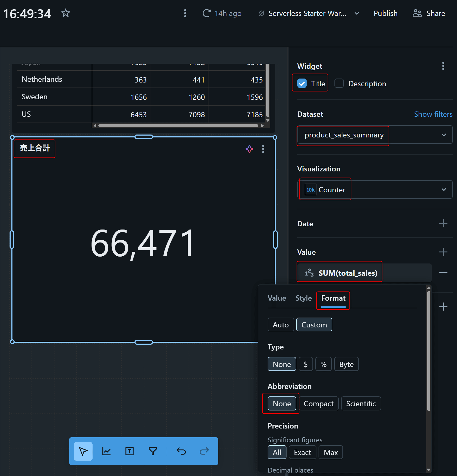Set abbreviation to Compact
The width and height of the screenshot is (457, 476).
(x=319, y=404)
